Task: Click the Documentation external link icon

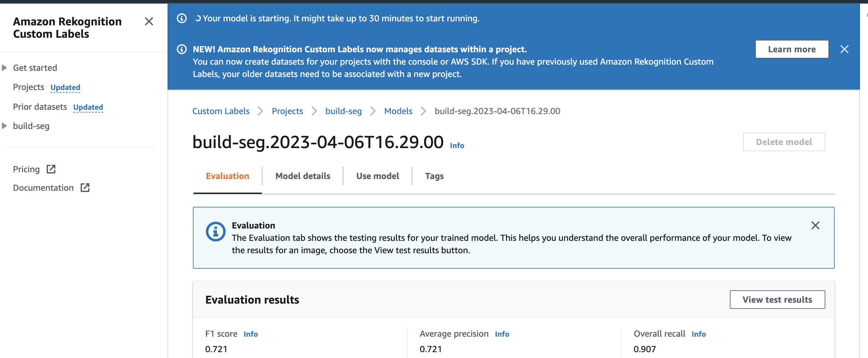Action: tap(85, 188)
